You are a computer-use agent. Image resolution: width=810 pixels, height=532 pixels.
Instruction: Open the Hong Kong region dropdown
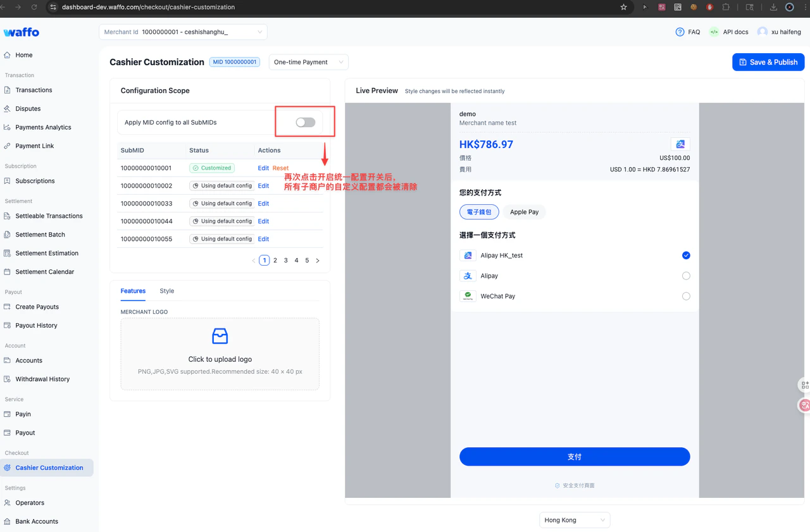[x=575, y=520]
